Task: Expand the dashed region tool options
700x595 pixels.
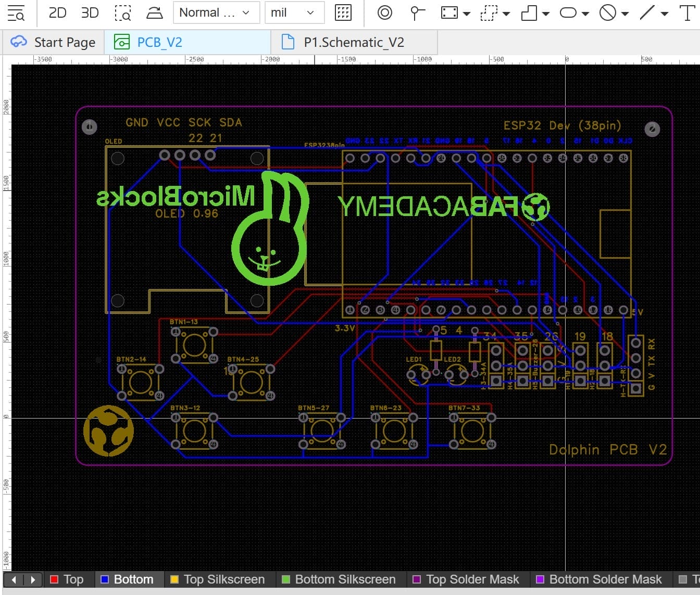Action: pyautogui.click(x=506, y=14)
